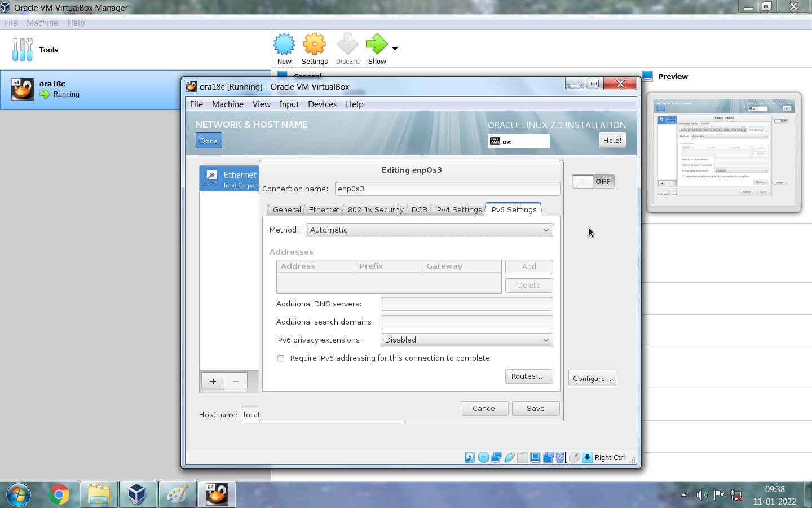Viewport: 812px width, 508px height.
Task: Open the VM window Devices menu
Action: click(x=322, y=104)
